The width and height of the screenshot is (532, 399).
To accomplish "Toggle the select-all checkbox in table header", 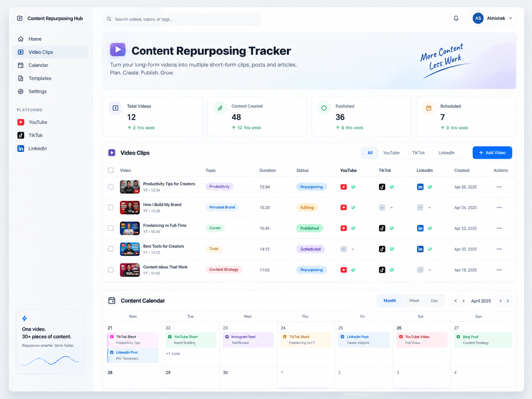I will tap(111, 170).
